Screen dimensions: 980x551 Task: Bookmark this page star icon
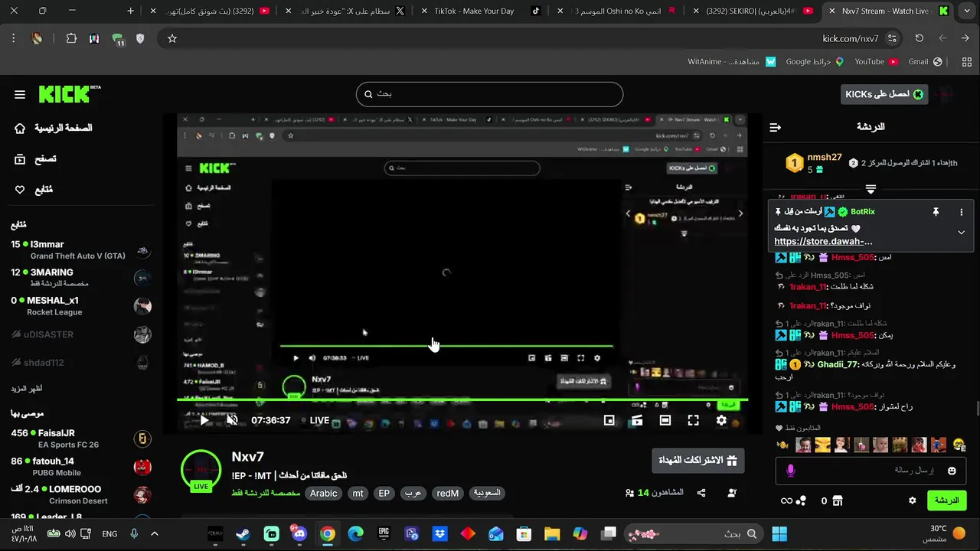[172, 38]
